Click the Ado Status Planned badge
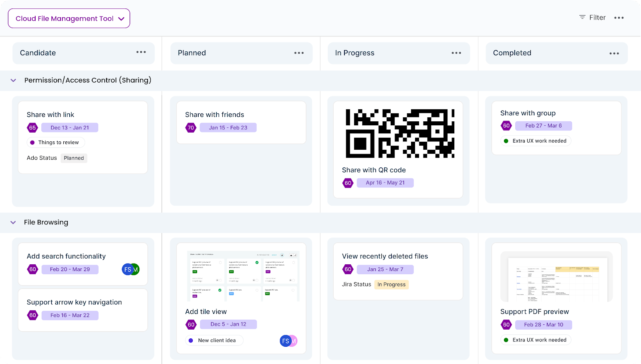This screenshot has width=641, height=364. click(74, 158)
